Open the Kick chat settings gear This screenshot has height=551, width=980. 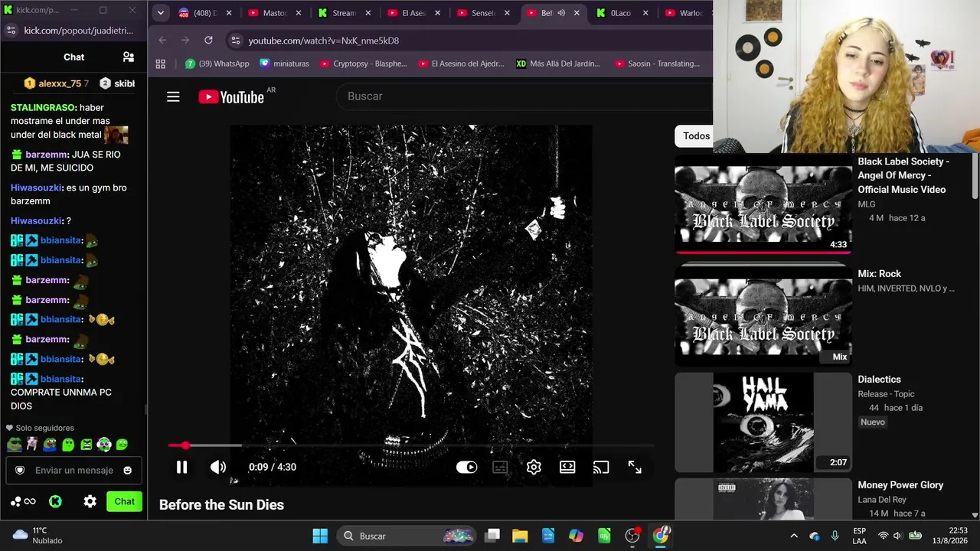[x=90, y=501]
